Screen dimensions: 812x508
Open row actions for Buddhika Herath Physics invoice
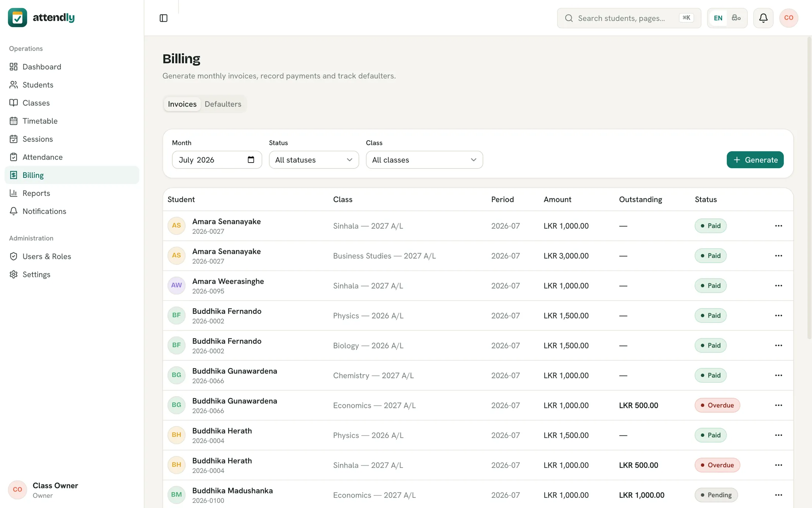pos(778,435)
